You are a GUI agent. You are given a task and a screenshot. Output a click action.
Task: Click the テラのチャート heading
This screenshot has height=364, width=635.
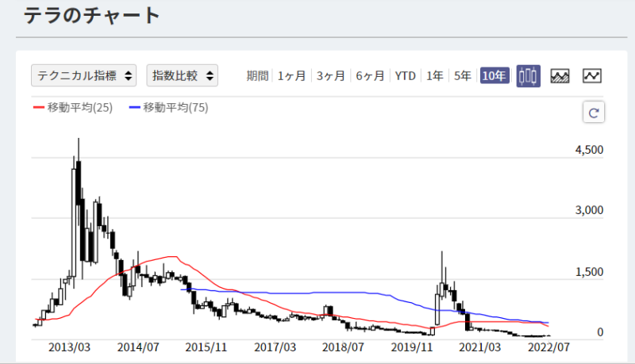pos(92,16)
